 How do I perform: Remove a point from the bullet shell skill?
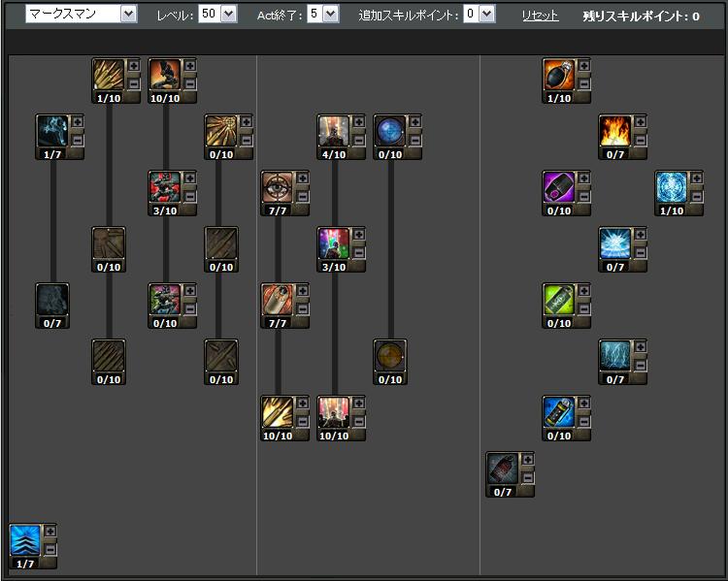click(303, 309)
